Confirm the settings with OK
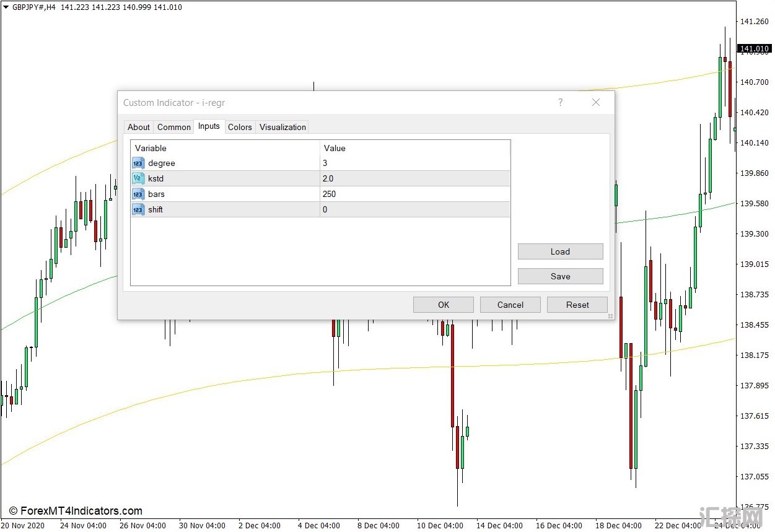The height and width of the screenshot is (532, 775). point(444,305)
